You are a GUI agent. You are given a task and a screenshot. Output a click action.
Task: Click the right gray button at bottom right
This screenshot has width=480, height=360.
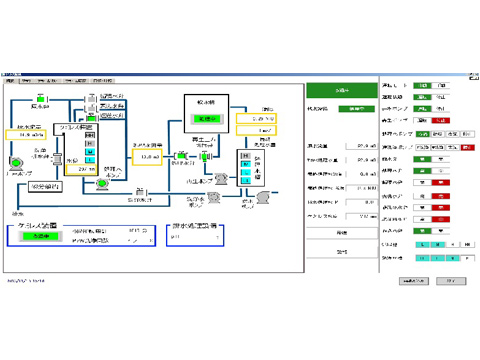[451, 281]
